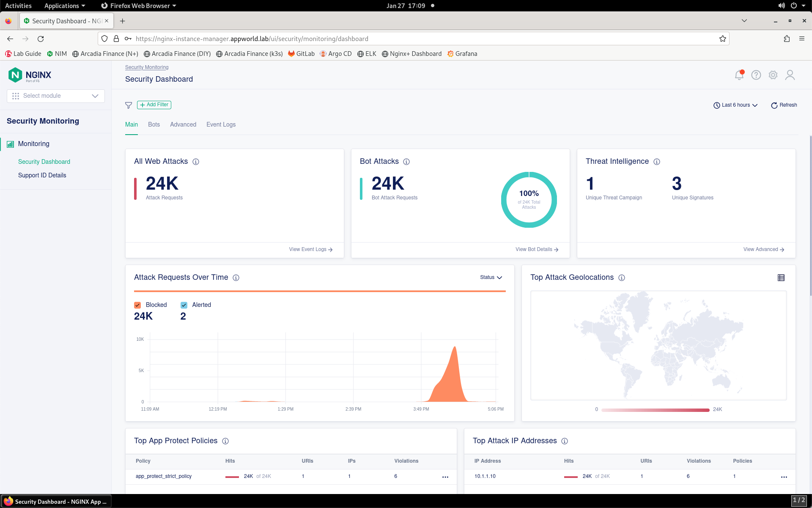Go back in Firefox browser
Viewport: 812px width, 508px height.
coord(10,39)
